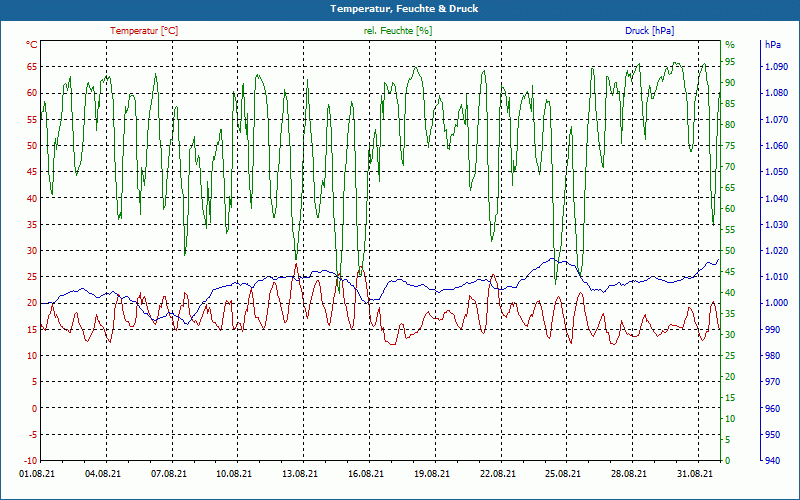This screenshot has width=800, height=500.
Task: Click the date label 25.08.21
Action: (563, 473)
